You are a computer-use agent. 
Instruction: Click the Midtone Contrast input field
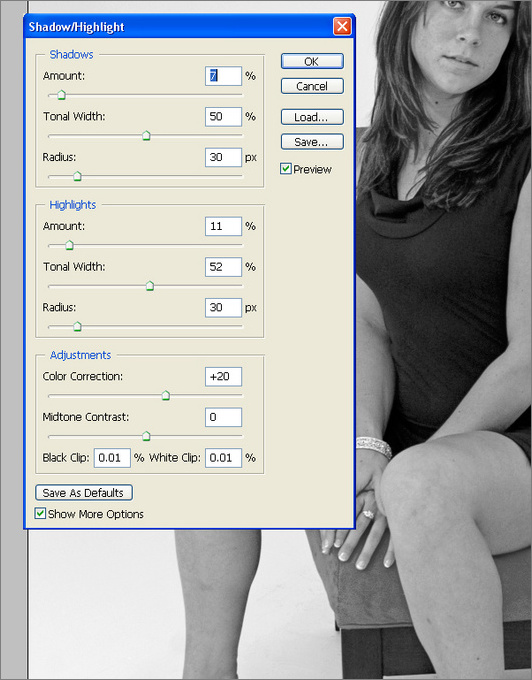tap(223, 417)
